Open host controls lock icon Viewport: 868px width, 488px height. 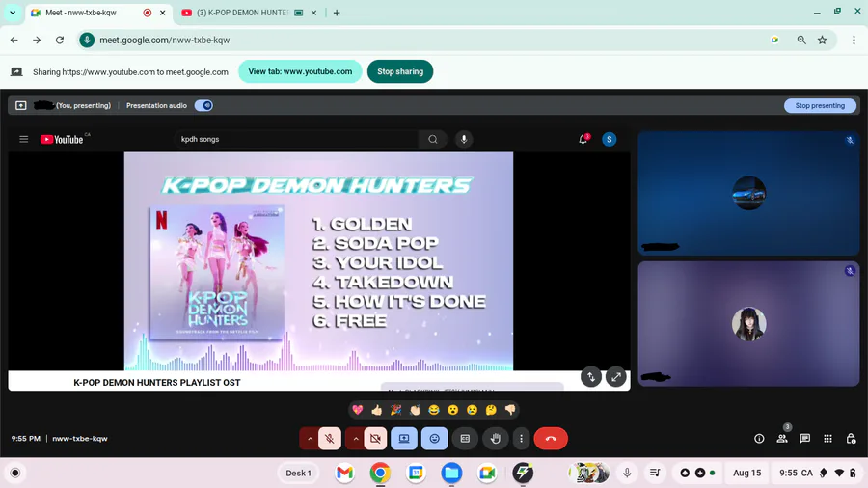[852, 439]
